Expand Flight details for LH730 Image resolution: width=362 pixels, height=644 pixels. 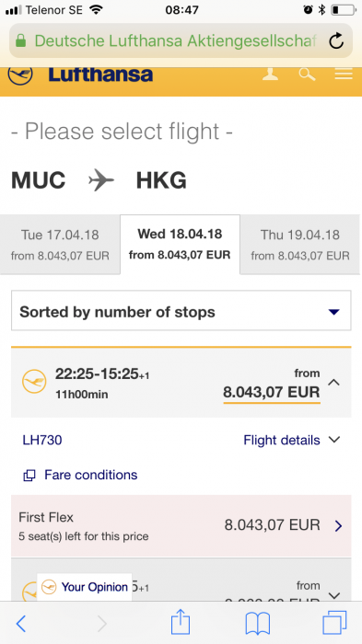click(x=292, y=440)
